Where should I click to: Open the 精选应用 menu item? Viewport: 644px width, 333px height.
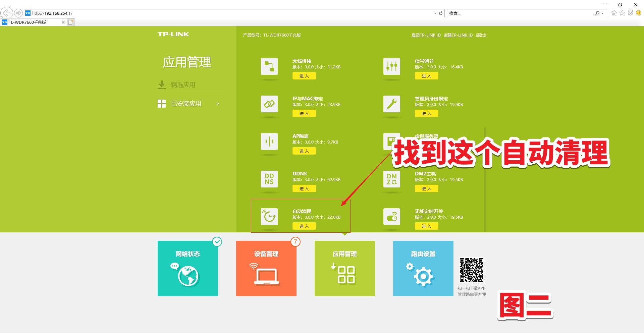click(183, 85)
